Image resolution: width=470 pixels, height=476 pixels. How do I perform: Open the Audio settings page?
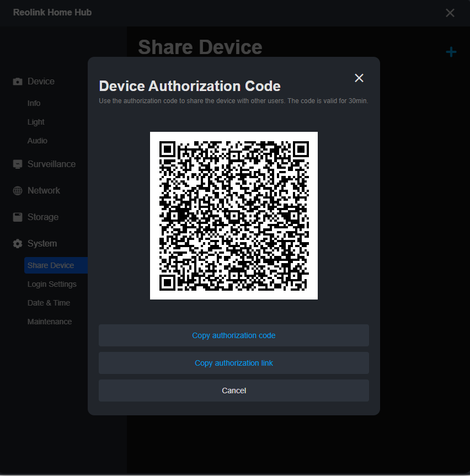(x=38, y=141)
